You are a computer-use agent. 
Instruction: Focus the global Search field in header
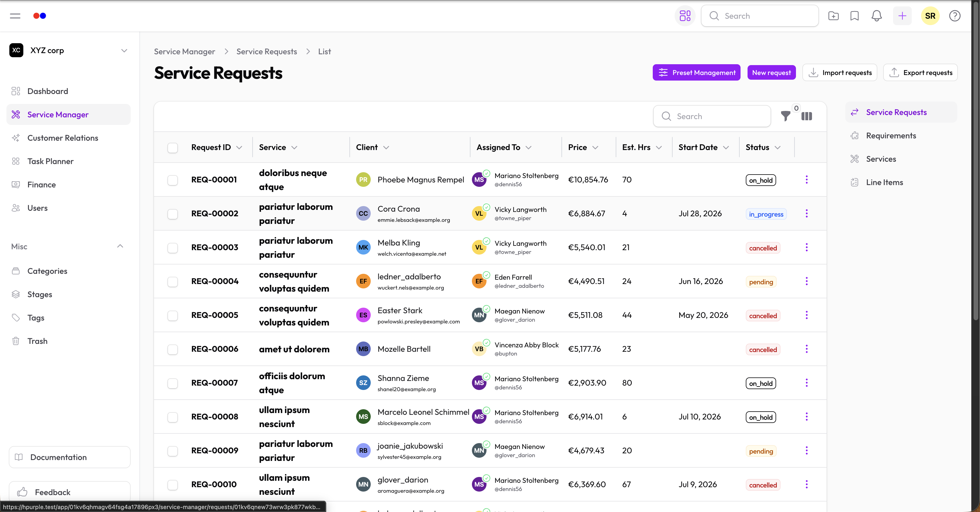[760, 15]
